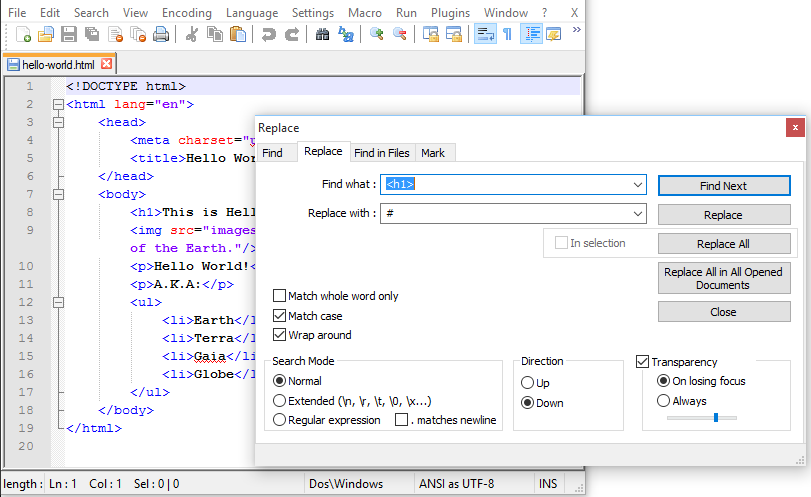Open the Plugins menu
Image resolution: width=811 pixels, height=497 pixels.
tap(450, 13)
